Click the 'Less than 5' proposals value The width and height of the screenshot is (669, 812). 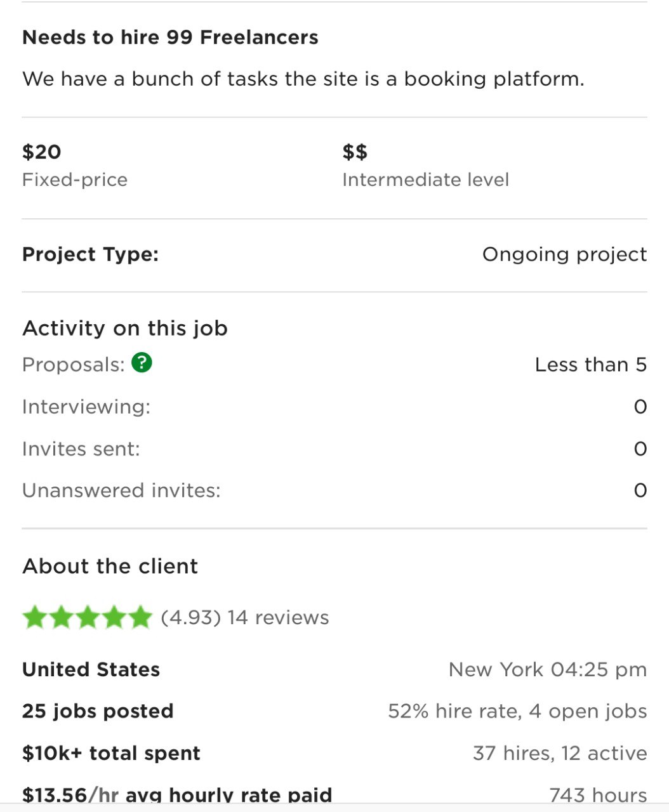point(591,365)
